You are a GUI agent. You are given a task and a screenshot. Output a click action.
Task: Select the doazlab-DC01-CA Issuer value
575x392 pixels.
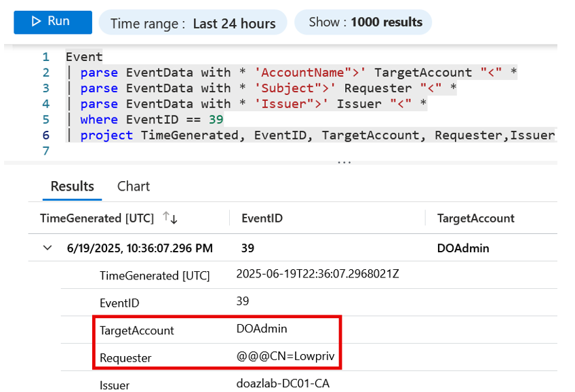283,384
